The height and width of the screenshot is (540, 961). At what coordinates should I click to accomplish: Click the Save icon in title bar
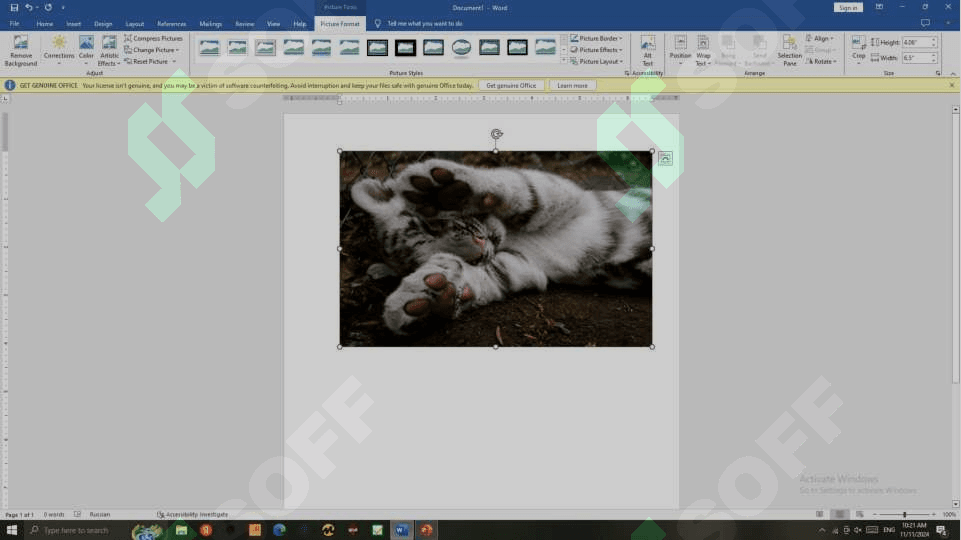(x=14, y=7)
